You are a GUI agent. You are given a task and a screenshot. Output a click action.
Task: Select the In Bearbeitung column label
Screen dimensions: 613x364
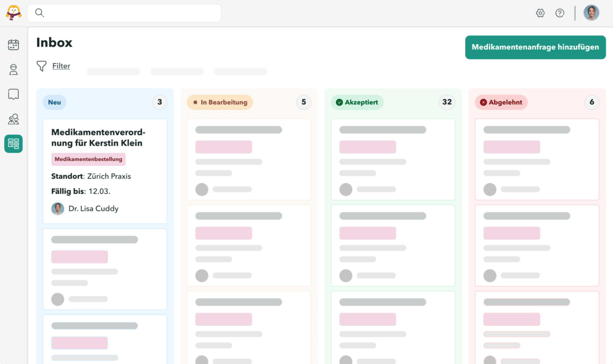[220, 102]
